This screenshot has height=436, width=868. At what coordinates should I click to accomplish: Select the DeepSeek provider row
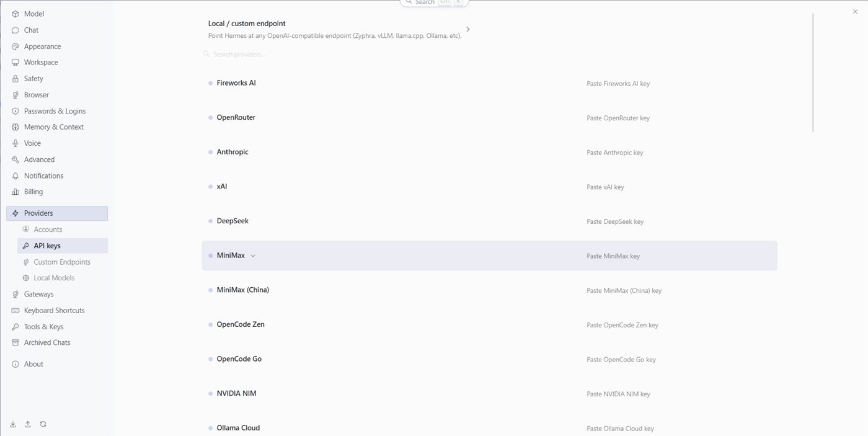489,221
